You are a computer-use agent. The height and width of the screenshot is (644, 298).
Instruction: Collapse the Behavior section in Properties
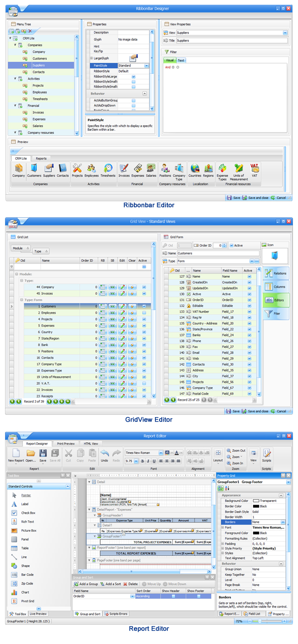click(x=144, y=93)
